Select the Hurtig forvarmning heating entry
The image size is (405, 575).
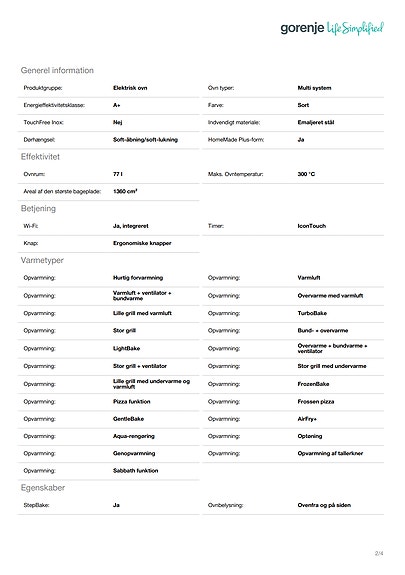[x=138, y=278]
